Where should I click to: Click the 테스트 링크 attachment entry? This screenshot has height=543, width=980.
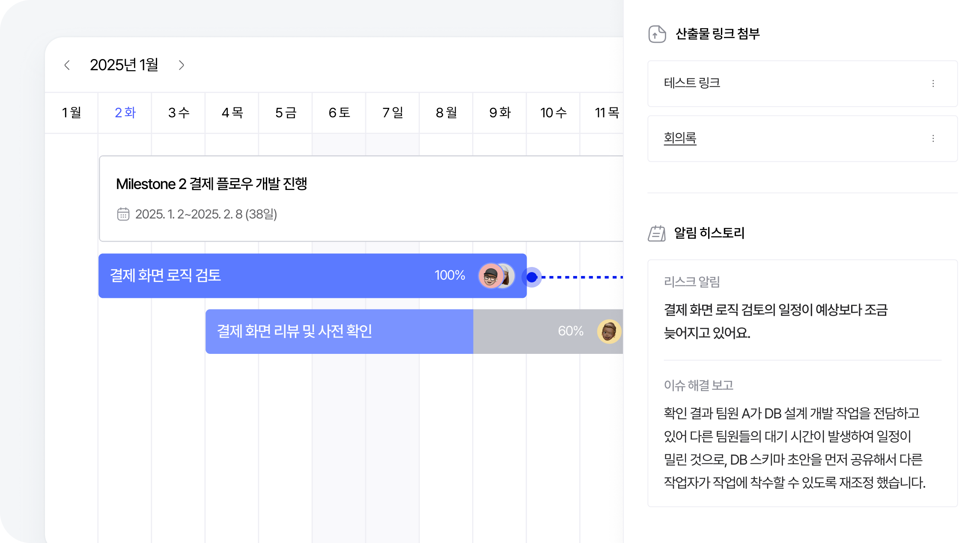(x=692, y=84)
